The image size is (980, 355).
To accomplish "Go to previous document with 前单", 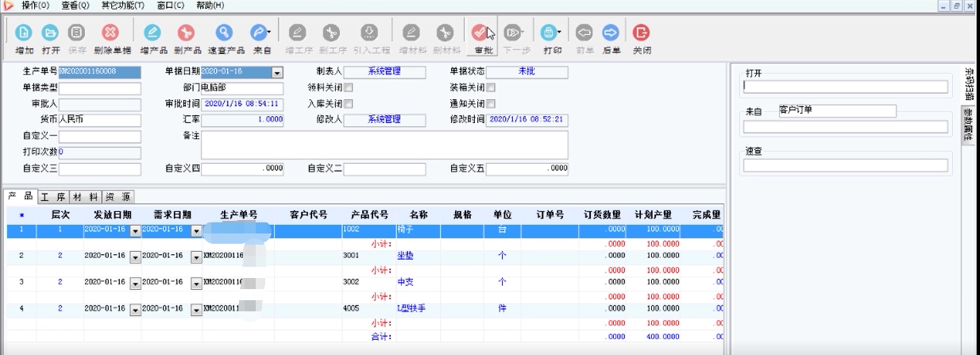I will click(x=585, y=33).
